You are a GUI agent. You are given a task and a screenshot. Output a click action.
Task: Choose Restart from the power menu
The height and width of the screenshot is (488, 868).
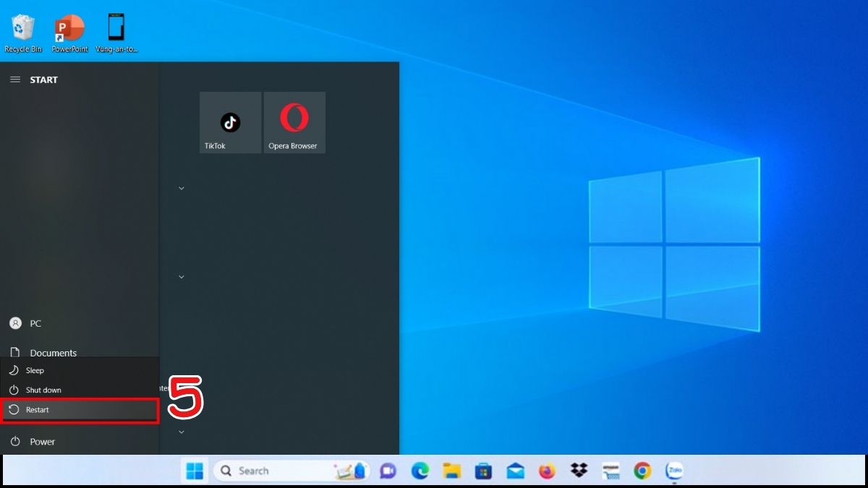79,410
